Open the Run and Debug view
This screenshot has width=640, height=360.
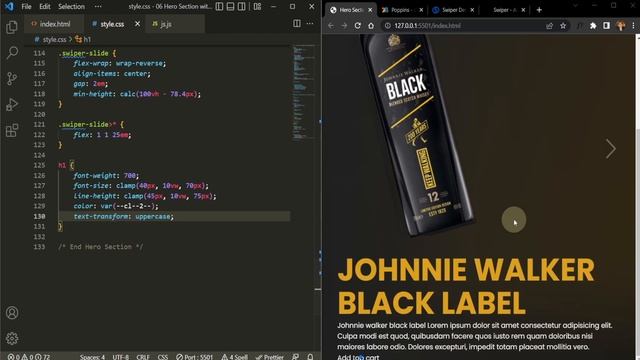point(12,104)
